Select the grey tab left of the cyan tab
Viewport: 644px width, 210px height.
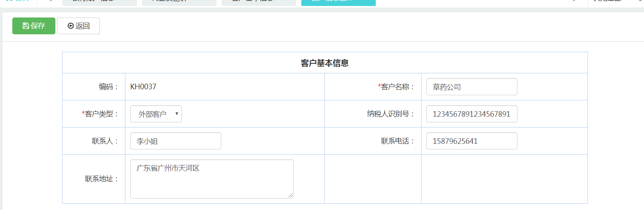(x=259, y=2)
